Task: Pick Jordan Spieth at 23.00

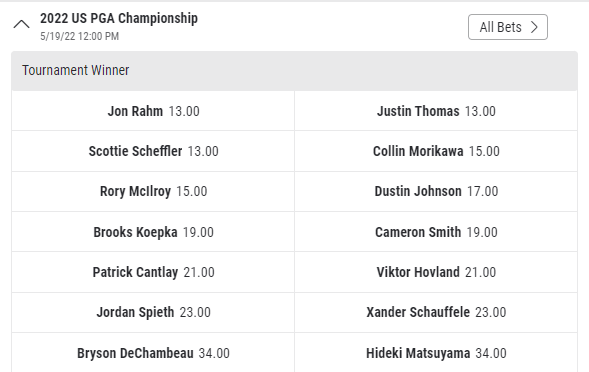Action: (153, 312)
